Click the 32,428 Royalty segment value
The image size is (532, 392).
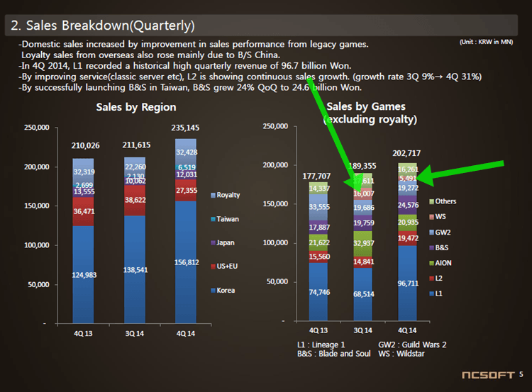tap(187, 152)
